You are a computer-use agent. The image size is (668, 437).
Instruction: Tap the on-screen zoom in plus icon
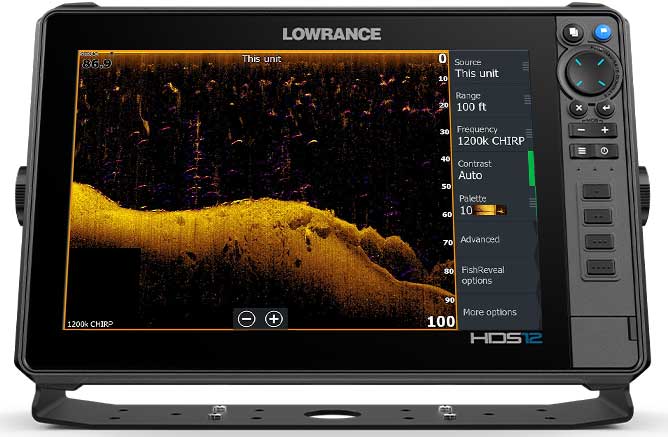[274, 319]
